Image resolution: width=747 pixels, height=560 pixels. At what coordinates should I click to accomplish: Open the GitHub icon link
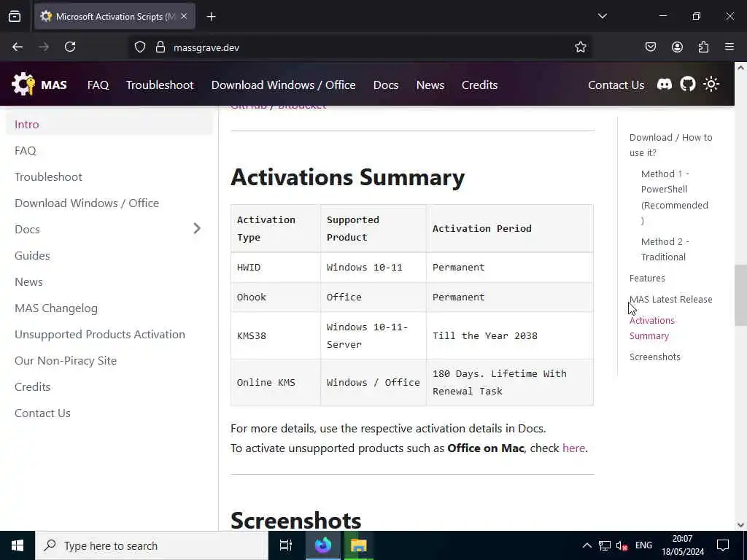(687, 85)
